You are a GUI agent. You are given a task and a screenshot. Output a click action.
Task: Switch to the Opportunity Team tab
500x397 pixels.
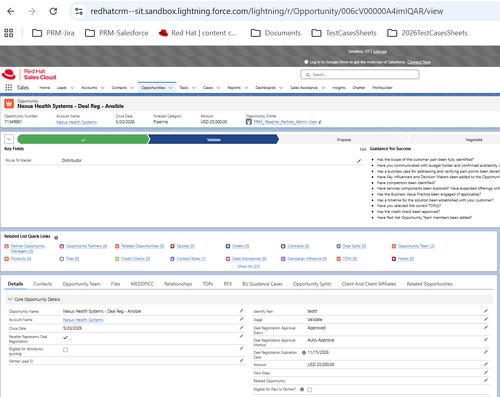click(x=81, y=284)
